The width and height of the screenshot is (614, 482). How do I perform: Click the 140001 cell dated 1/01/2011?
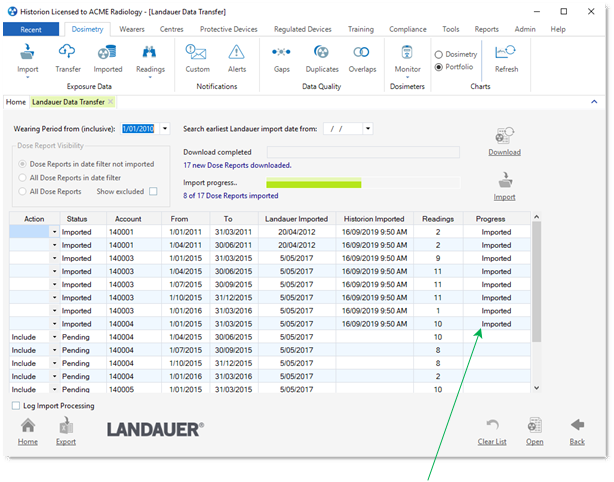pos(134,232)
